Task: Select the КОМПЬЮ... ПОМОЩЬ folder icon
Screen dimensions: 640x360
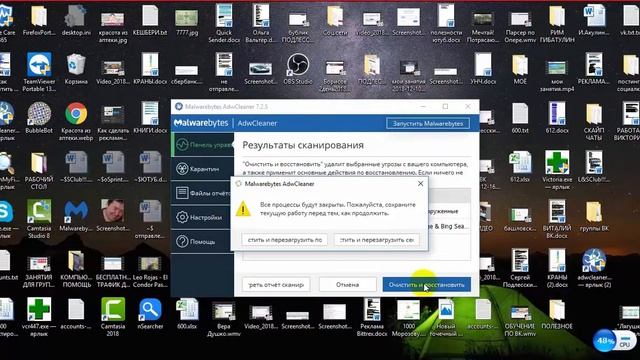Action: [x=76, y=269]
